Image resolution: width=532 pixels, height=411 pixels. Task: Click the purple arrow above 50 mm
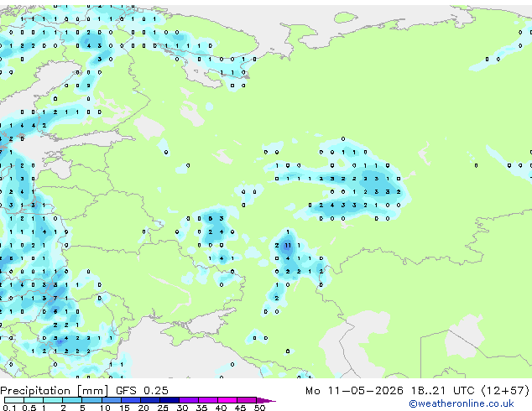266,401
